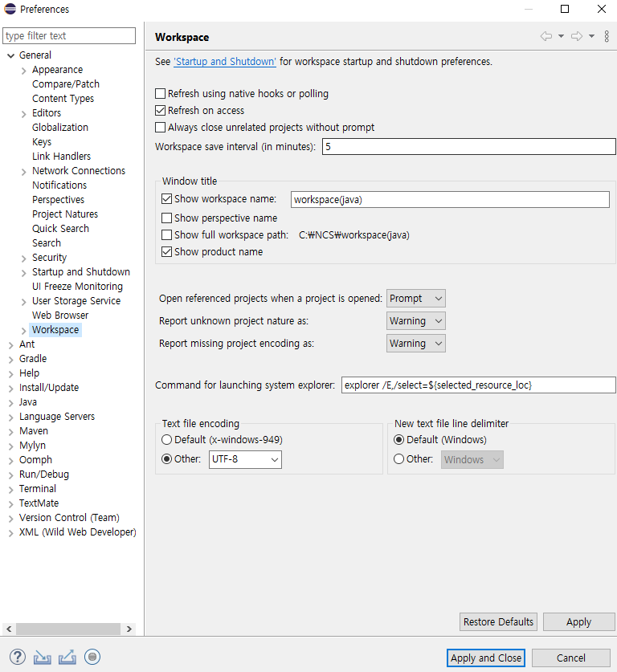Toggle Show product name checkbox
Viewport: 617px width, 672px height.
coord(167,252)
